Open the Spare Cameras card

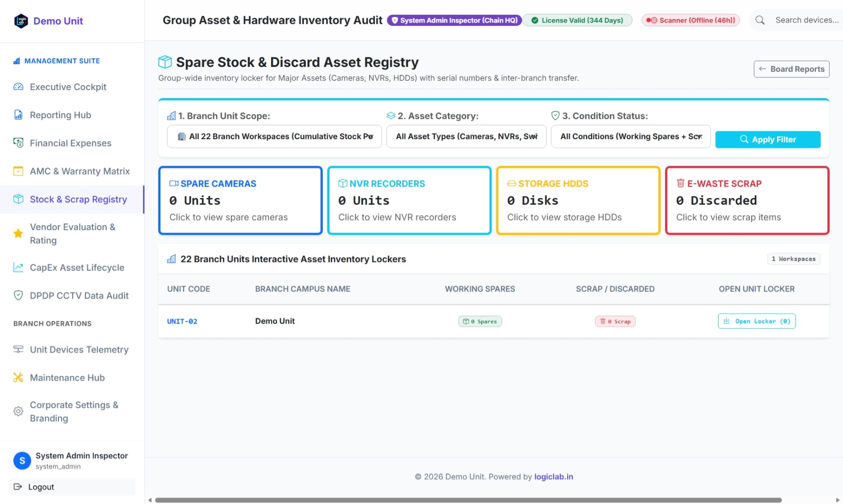241,200
